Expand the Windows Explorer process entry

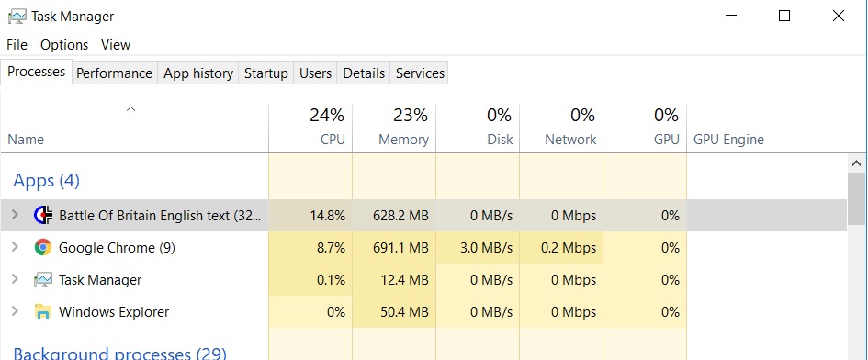tap(15, 311)
